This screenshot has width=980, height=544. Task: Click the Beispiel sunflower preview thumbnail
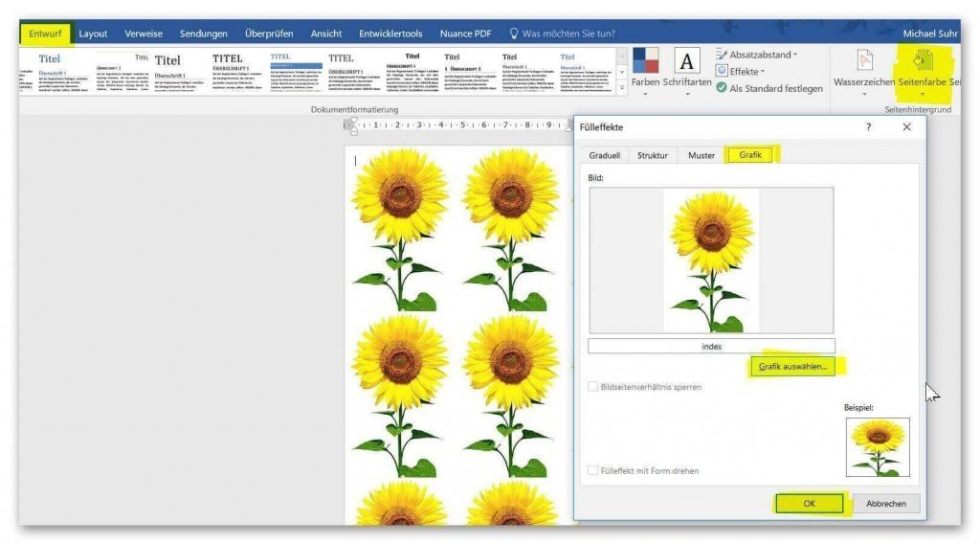[878, 447]
